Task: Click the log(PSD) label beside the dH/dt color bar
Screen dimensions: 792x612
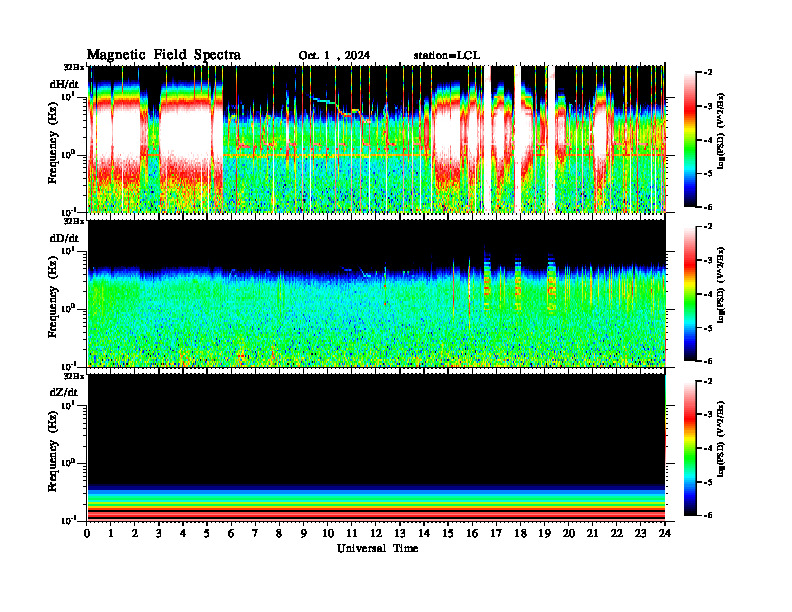Action: 721,131
